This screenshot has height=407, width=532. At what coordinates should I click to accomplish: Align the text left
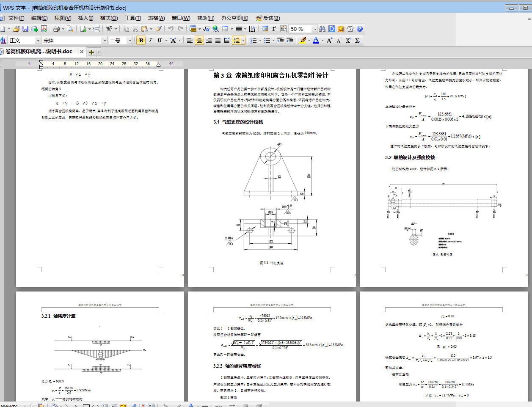190,41
